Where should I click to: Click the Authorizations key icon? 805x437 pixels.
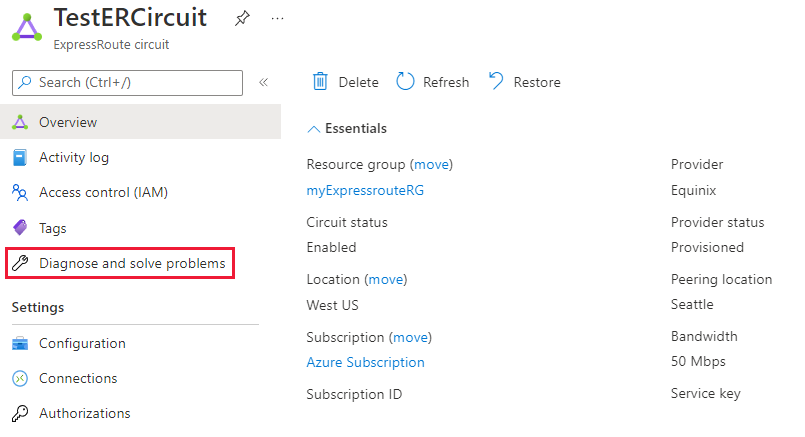click(x=20, y=414)
